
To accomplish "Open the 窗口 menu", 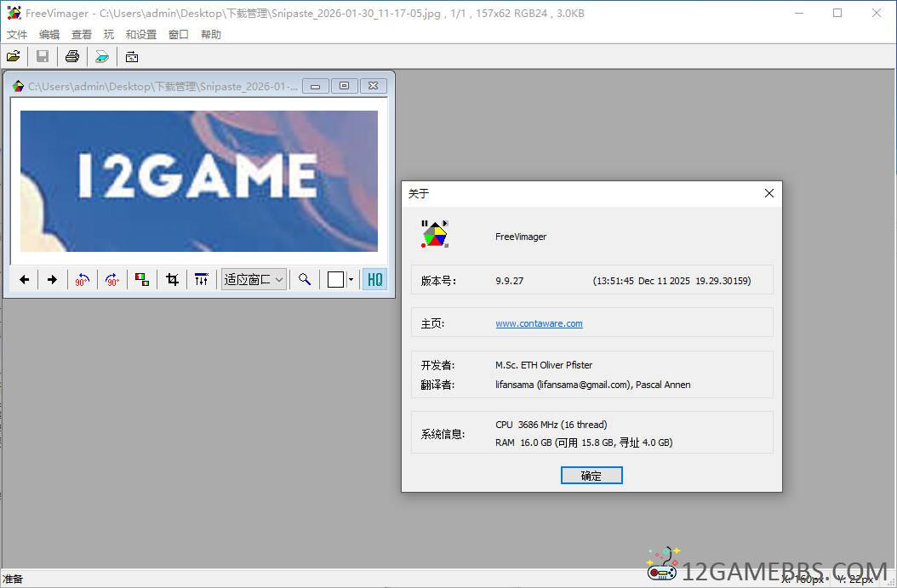I will coord(179,35).
